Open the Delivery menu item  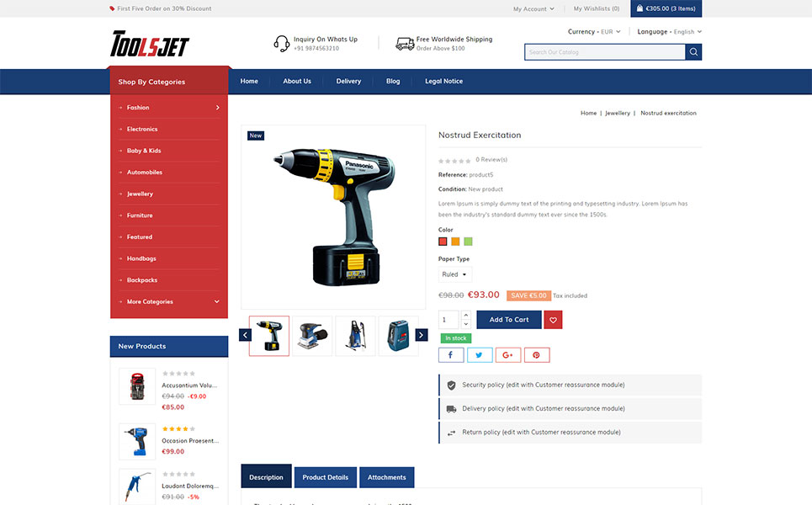pos(348,82)
